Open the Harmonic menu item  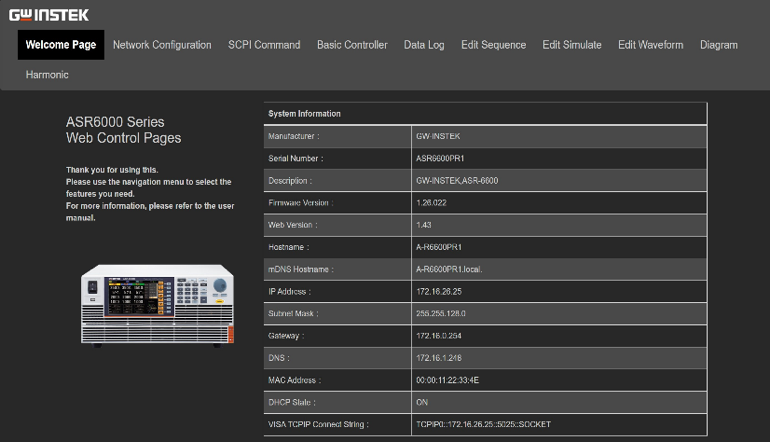click(48, 75)
